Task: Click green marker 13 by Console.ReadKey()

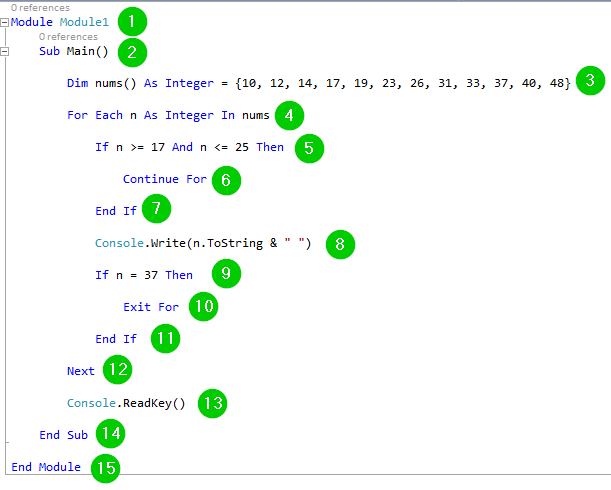Action: point(212,403)
